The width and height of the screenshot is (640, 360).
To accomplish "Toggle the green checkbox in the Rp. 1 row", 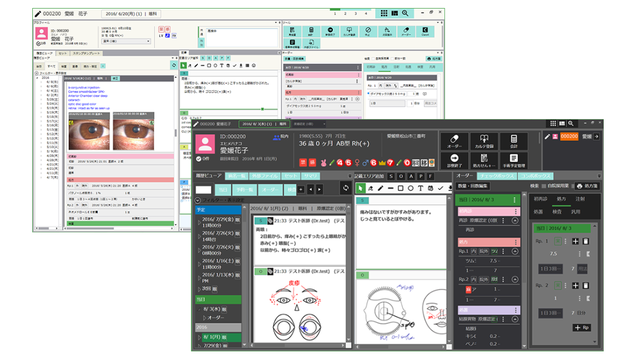I will coord(558,241).
